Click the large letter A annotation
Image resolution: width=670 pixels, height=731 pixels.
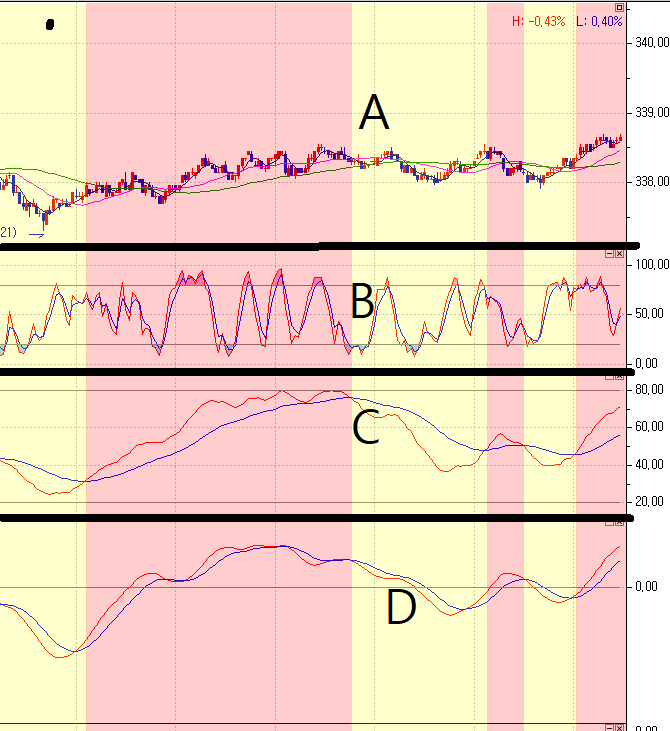[374, 113]
